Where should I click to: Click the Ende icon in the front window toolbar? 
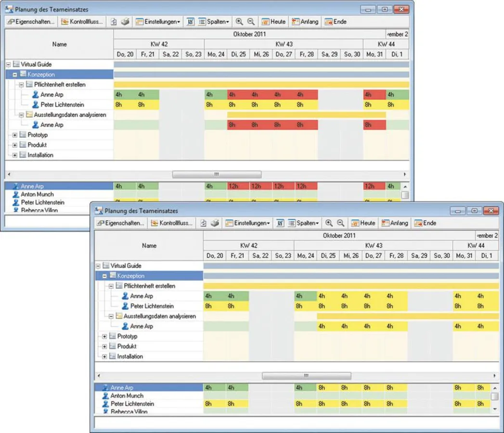click(x=418, y=223)
